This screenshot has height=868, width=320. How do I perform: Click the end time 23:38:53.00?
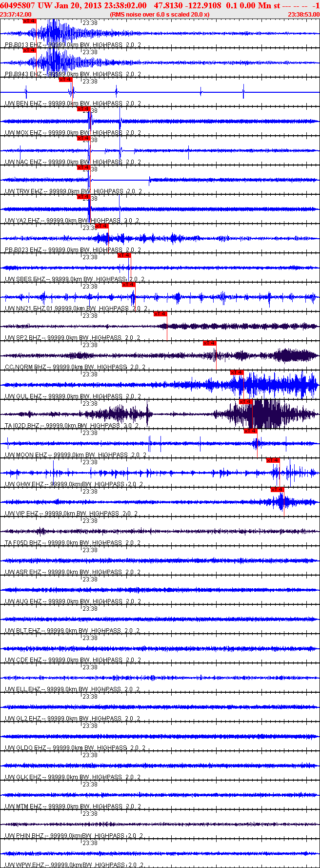click(303, 15)
